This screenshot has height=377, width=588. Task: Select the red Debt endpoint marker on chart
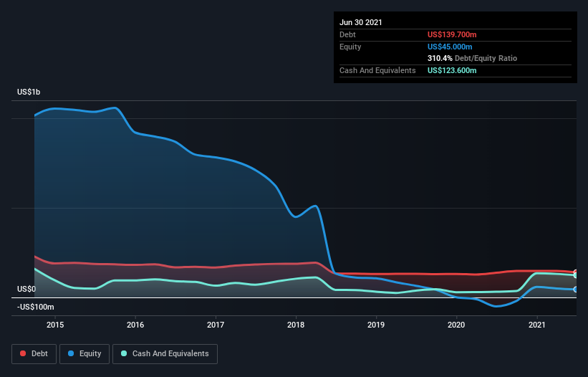coord(575,272)
